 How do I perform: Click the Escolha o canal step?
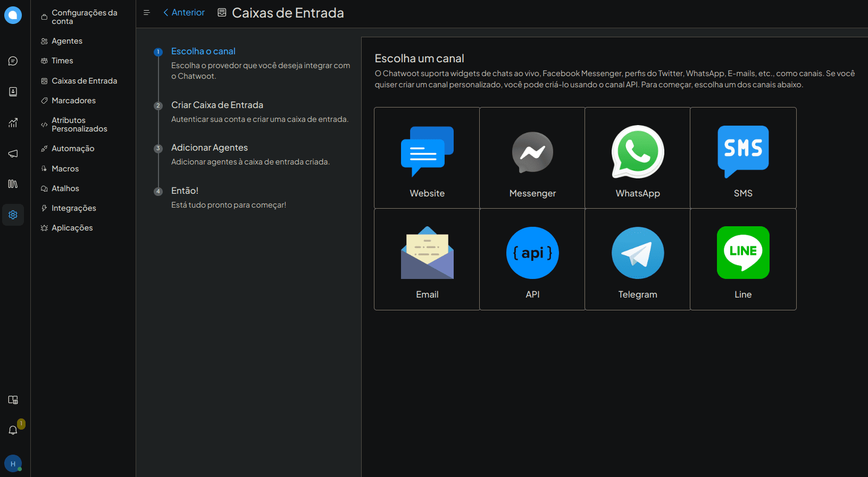point(203,52)
